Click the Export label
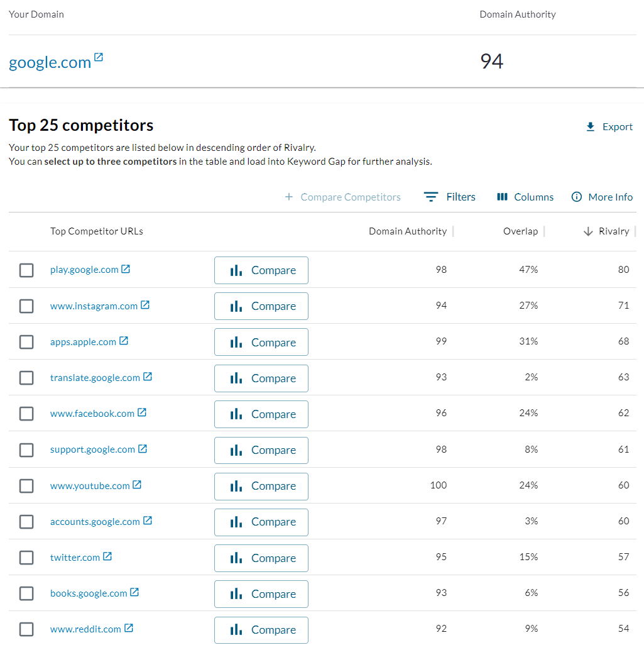Image resolution: width=644 pixels, height=645 pixels. tap(617, 127)
